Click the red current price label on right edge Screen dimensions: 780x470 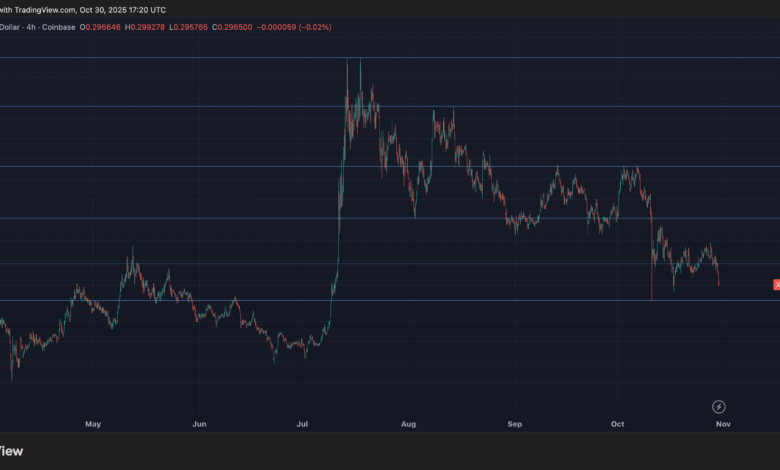[776, 285]
